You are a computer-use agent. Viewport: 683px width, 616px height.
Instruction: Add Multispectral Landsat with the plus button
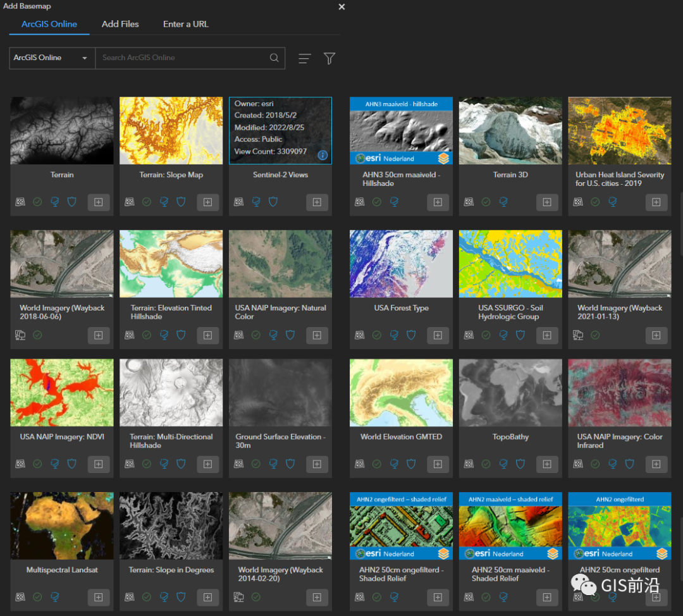pos(99,597)
